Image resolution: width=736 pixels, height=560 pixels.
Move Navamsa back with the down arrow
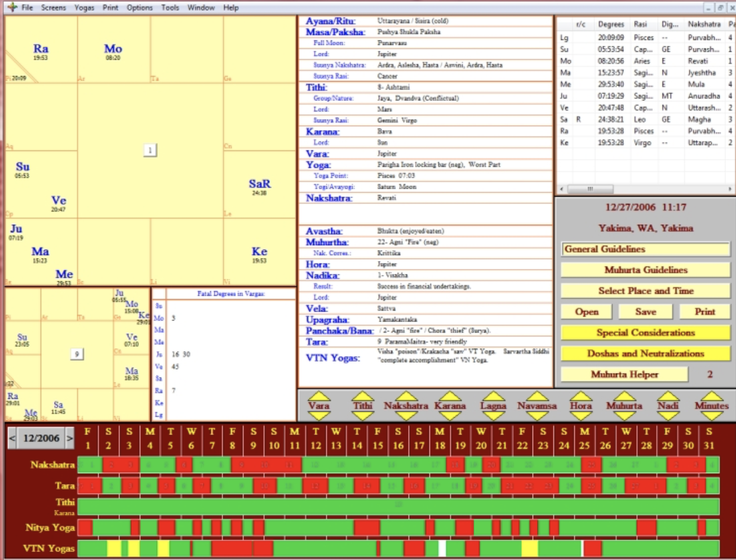(x=537, y=416)
